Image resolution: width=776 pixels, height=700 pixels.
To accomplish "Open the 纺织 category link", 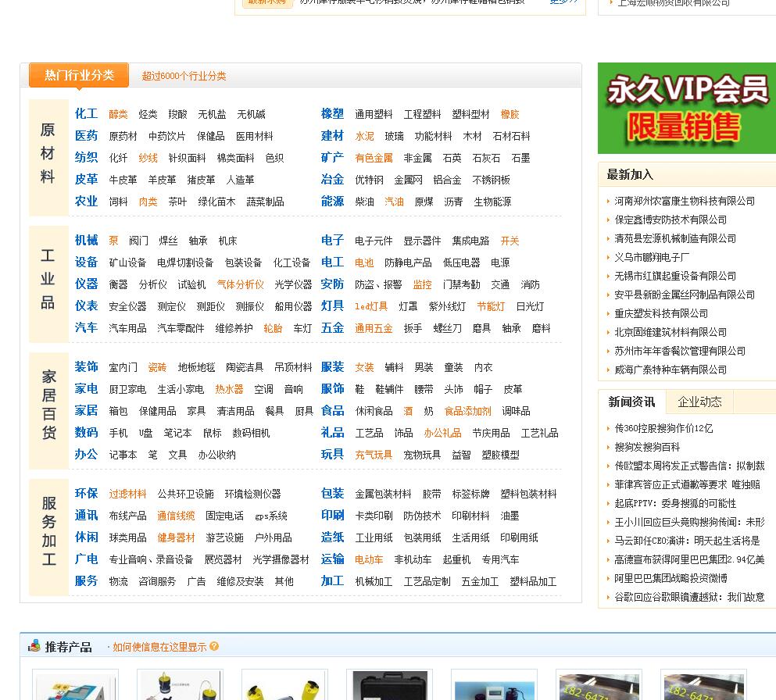I will [x=86, y=157].
